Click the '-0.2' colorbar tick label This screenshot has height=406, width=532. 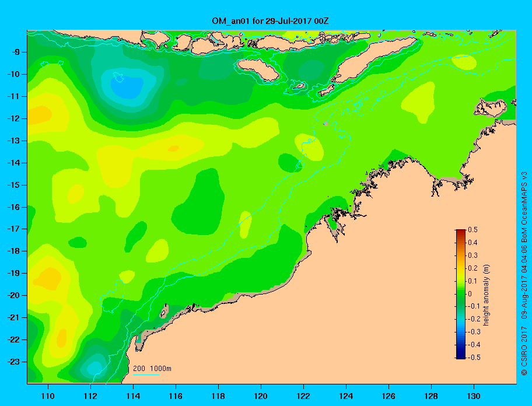click(474, 319)
